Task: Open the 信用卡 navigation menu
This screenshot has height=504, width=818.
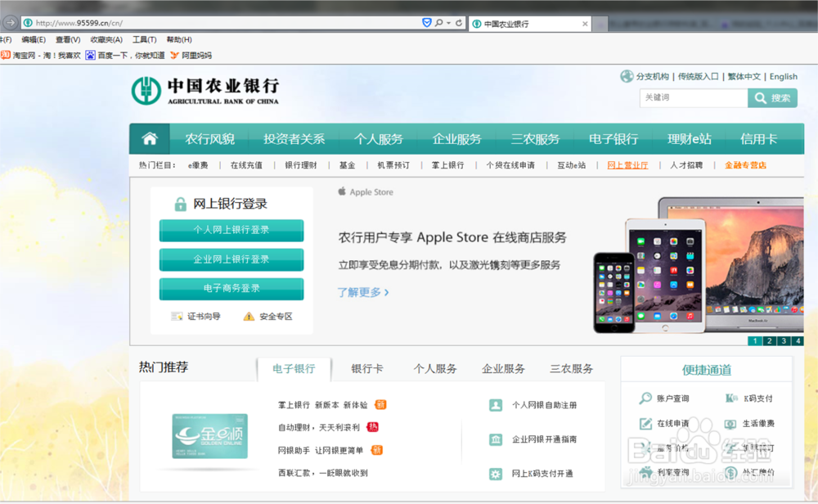Action: click(x=758, y=139)
